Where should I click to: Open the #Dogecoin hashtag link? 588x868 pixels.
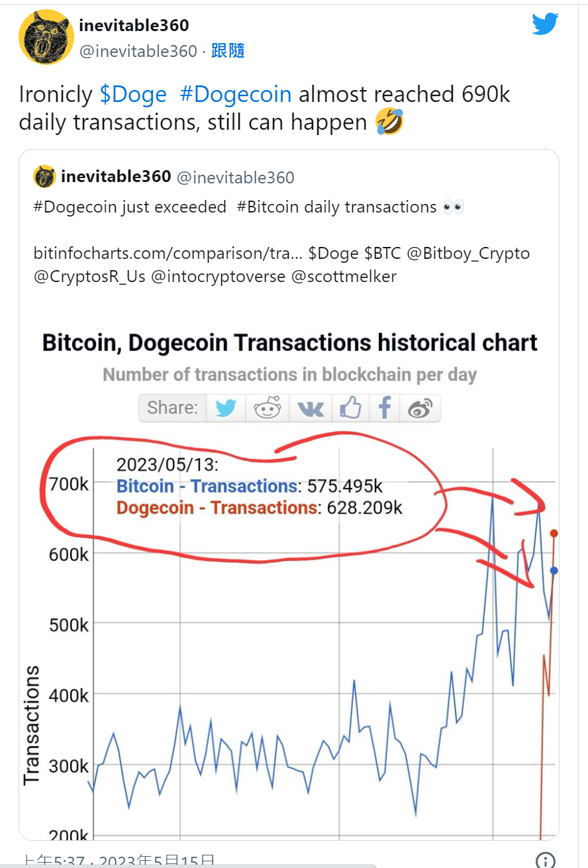click(x=235, y=94)
